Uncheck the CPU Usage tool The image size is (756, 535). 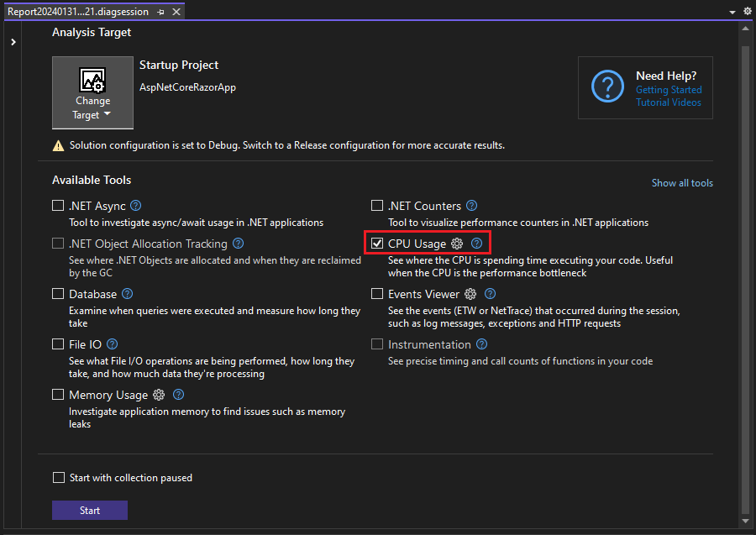click(376, 243)
